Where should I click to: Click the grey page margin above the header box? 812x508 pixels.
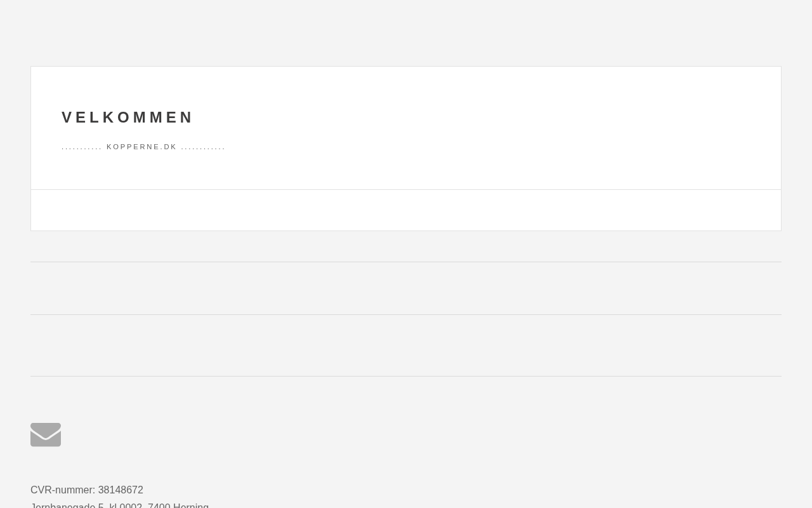pyautogui.click(x=406, y=33)
